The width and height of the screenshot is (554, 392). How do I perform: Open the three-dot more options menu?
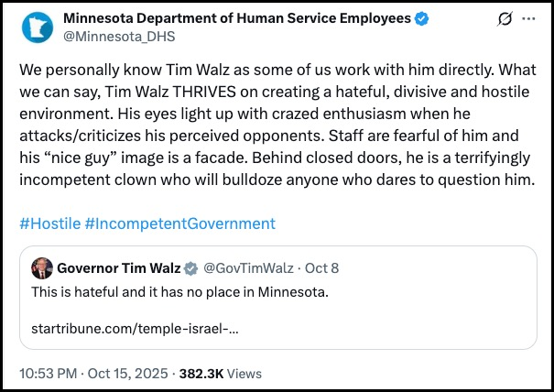(527, 20)
